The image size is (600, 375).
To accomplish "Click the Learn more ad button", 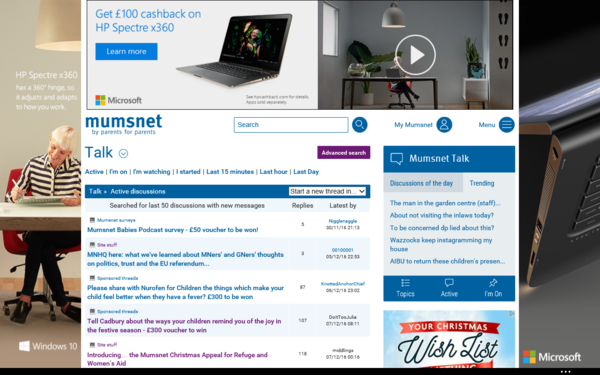I will [126, 51].
